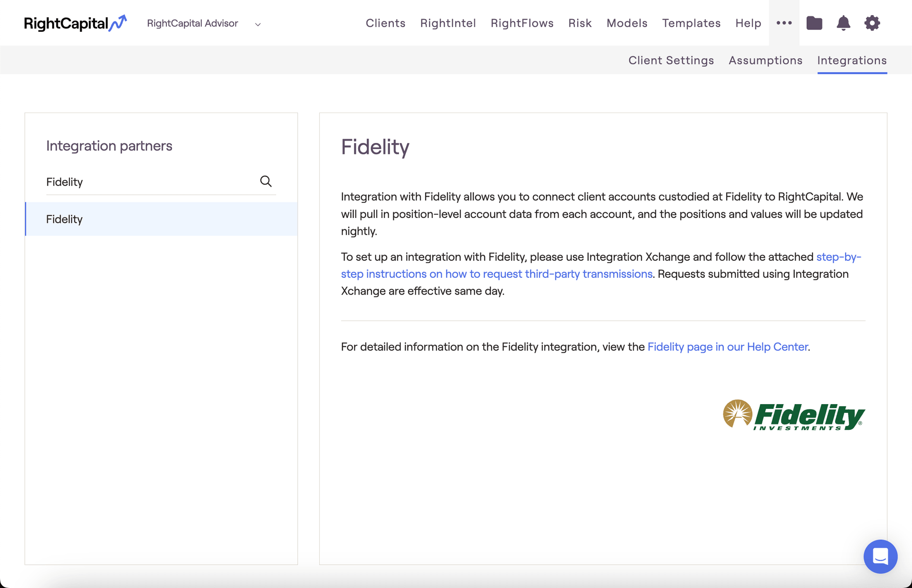Click the Fidelity Investments logo
Viewport: 912px width, 588px height.
point(794,415)
